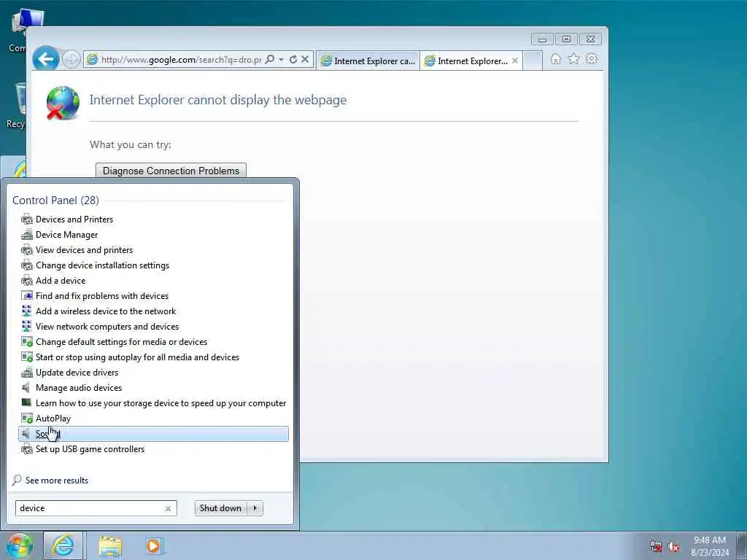The width and height of the screenshot is (747, 560).
Task: Open 'Manage audio devices' result
Action: click(79, 388)
